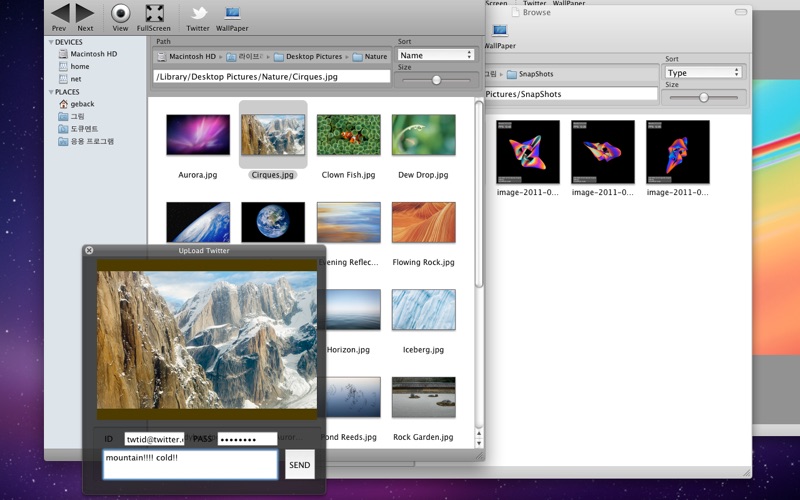Select Flowing Rock.jpg thumbnail
Viewport: 800px width, 500px height.
423,222
